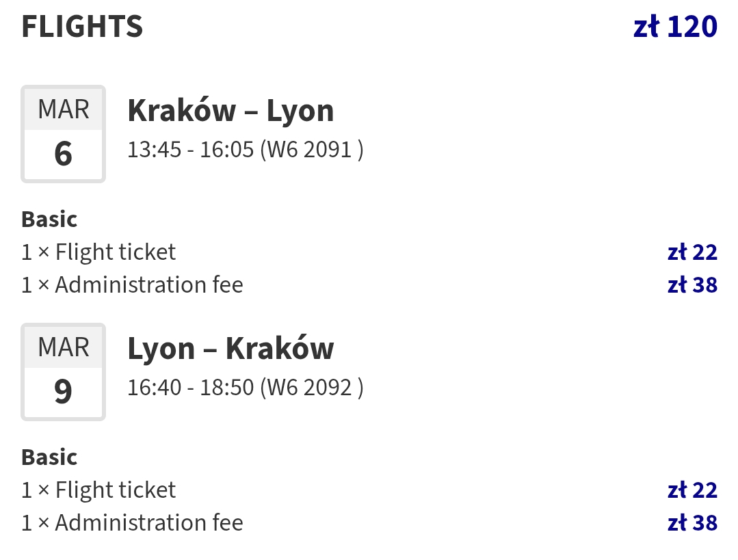The image size is (738, 560).
Task: Open the Kraków – Lyon flight title
Action: tap(230, 111)
